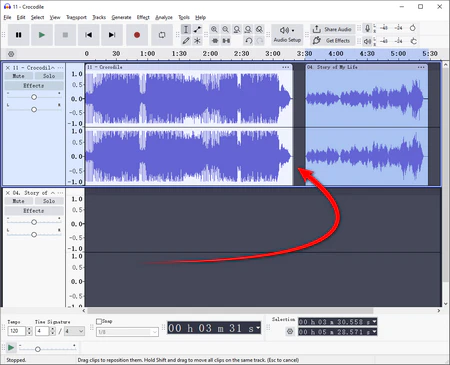The width and height of the screenshot is (450, 365).
Task: Click the playback meter speaker icon
Action: pos(367,41)
